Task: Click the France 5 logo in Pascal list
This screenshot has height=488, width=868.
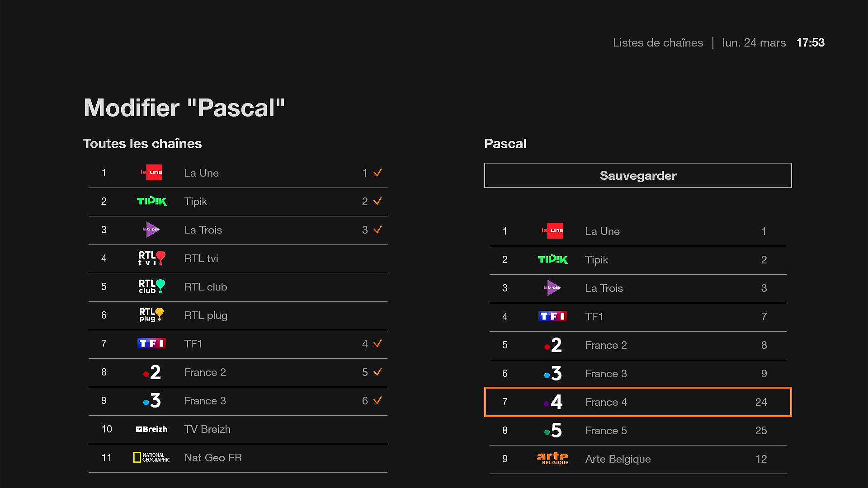Action: [x=552, y=431]
